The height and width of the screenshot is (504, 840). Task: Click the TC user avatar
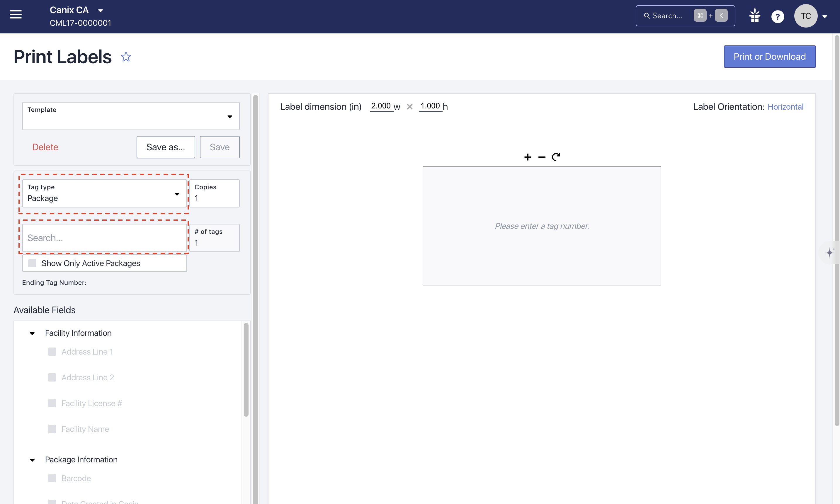coord(806,16)
